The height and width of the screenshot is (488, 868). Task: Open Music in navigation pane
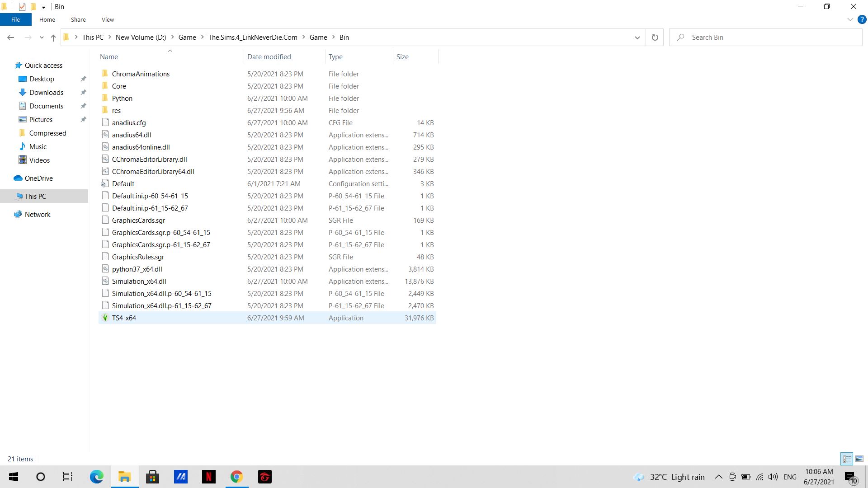click(38, 147)
